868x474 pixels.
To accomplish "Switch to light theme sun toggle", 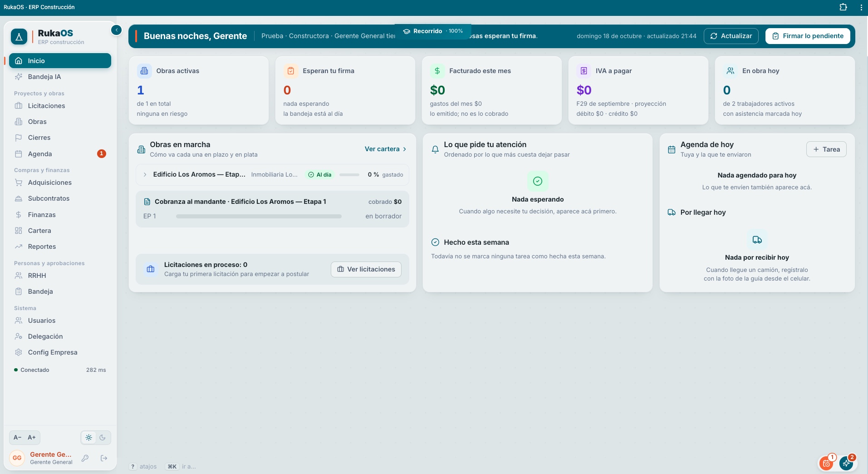I will tap(88, 437).
